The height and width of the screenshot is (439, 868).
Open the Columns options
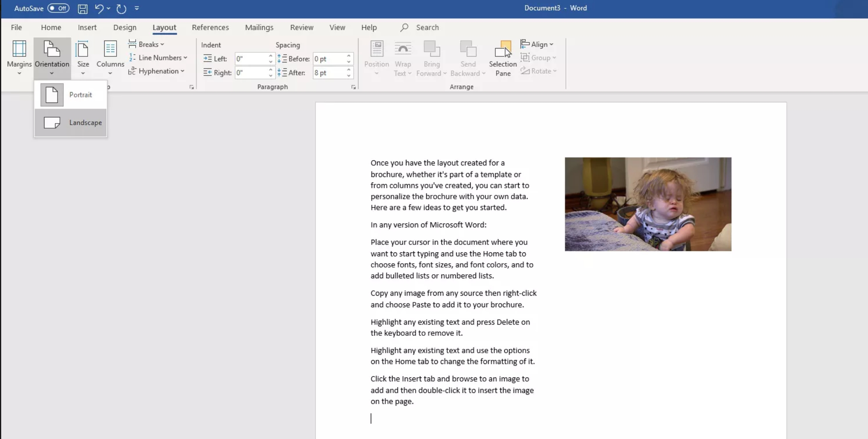(x=110, y=58)
